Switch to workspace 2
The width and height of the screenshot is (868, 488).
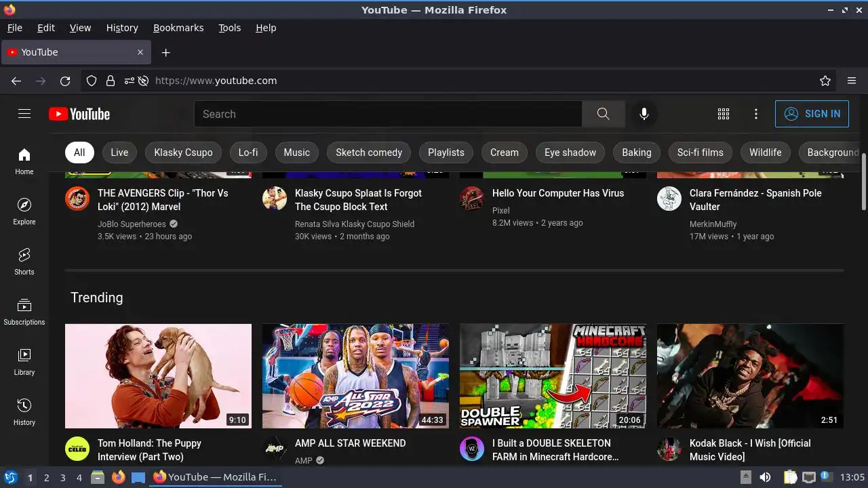(x=46, y=477)
